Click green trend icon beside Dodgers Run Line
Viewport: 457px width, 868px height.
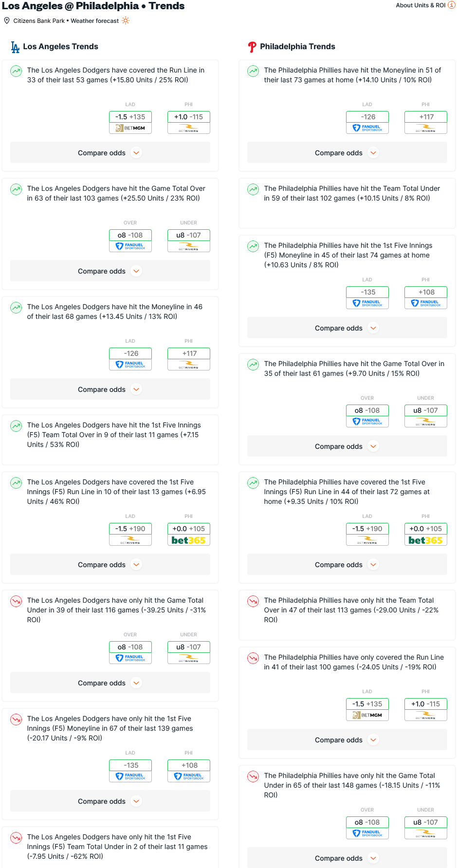[16, 71]
